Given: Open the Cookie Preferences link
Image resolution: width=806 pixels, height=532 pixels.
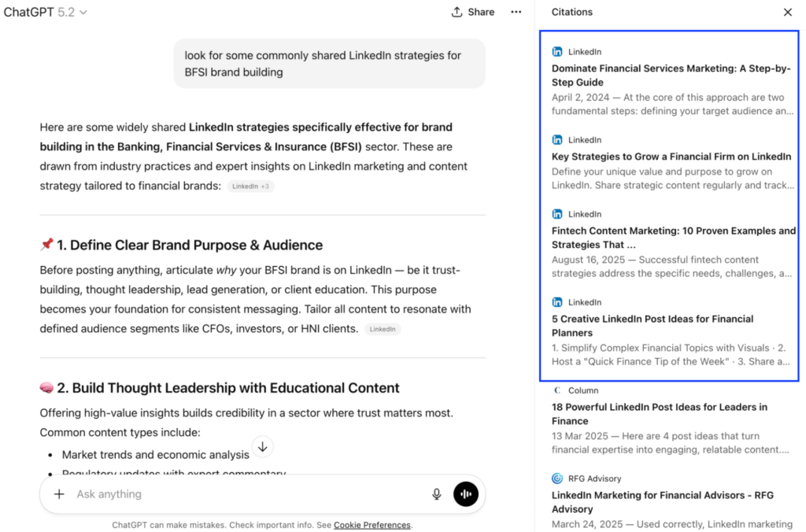Looking at the screenshot, I should [x=372, y=524].
